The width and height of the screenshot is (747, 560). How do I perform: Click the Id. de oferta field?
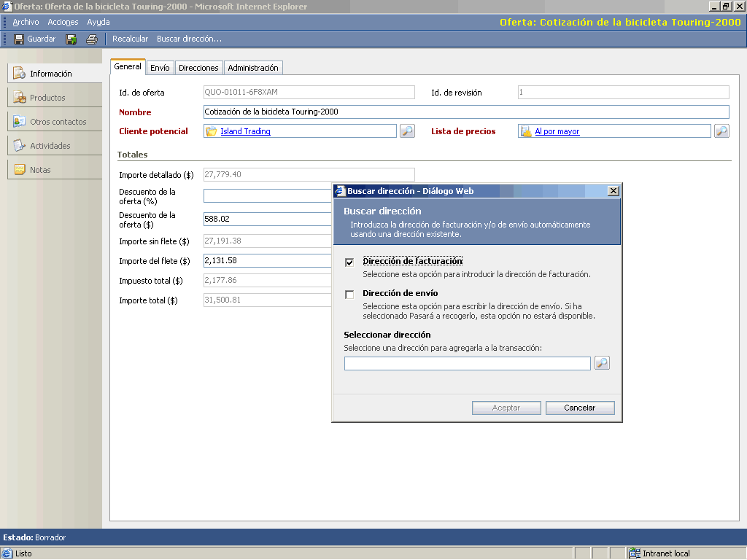click(309, 93)
